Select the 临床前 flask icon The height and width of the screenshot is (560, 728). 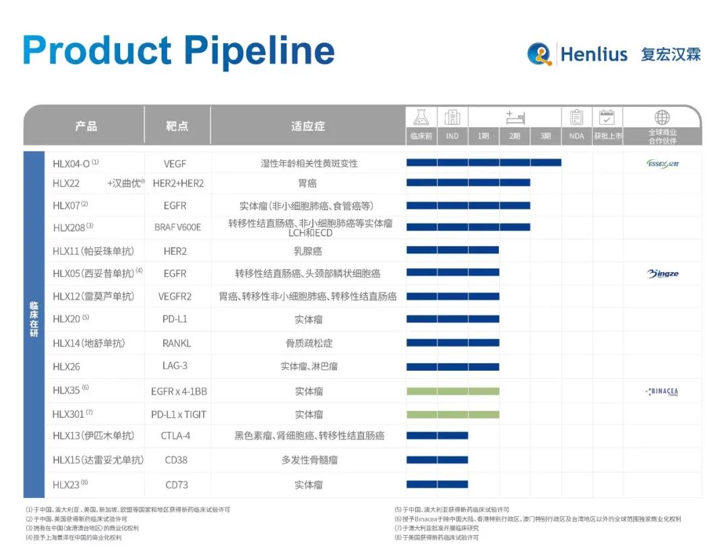(x=421, y=118)
